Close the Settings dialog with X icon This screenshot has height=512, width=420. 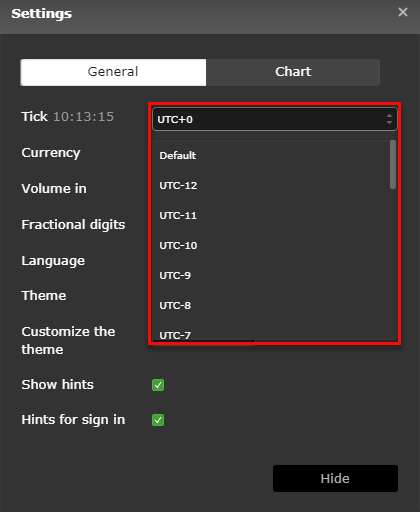pyautogui.click(x=403, y=12)
